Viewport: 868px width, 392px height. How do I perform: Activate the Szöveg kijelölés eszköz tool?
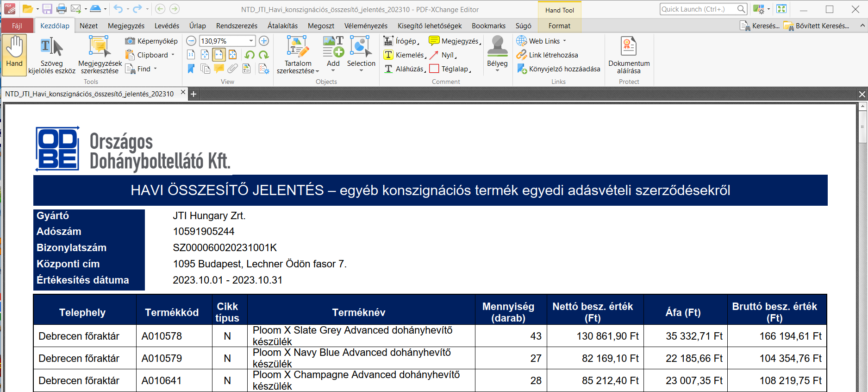click(x=52, y=56)
